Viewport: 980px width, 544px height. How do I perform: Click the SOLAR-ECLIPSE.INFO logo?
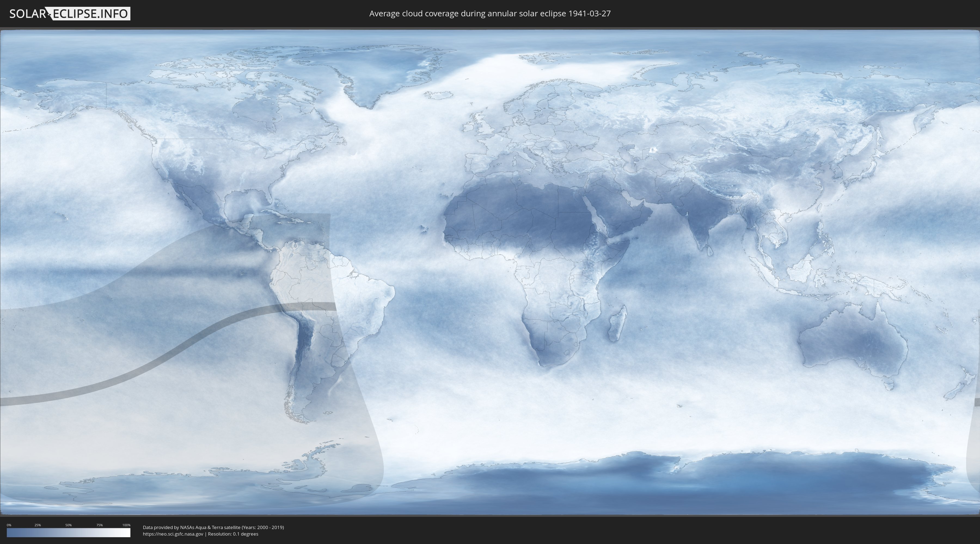70,14
